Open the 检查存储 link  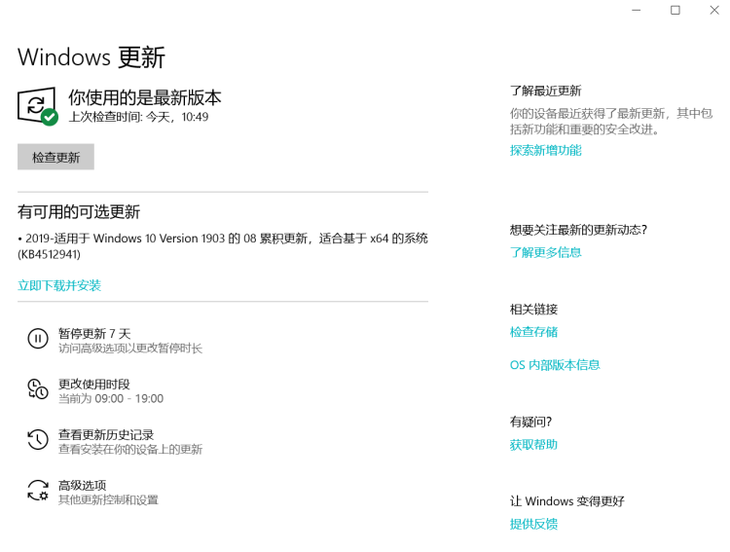(534, 332)
